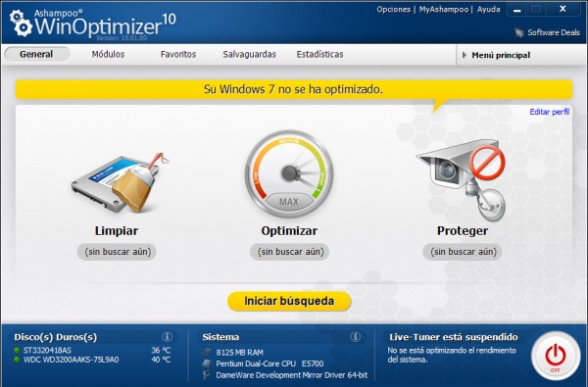Click the security camera Proteger icon

click(x=462, y=179)
